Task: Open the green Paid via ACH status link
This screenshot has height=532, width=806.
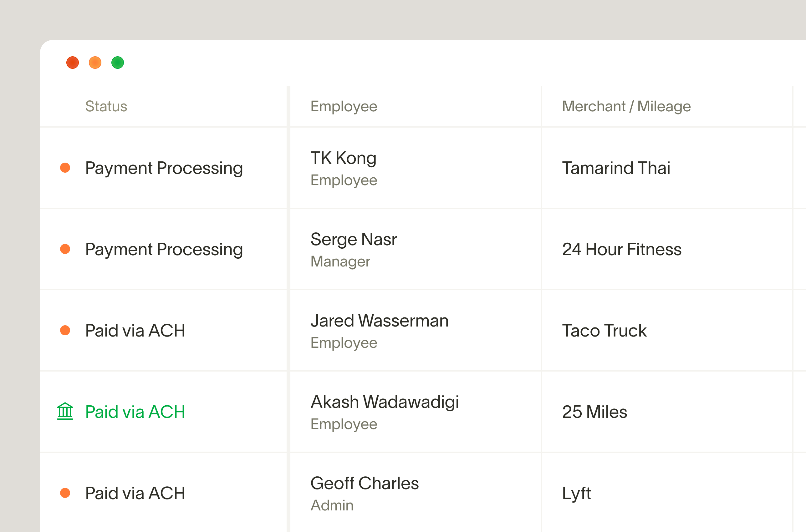Action: click(x=135, y=412)
